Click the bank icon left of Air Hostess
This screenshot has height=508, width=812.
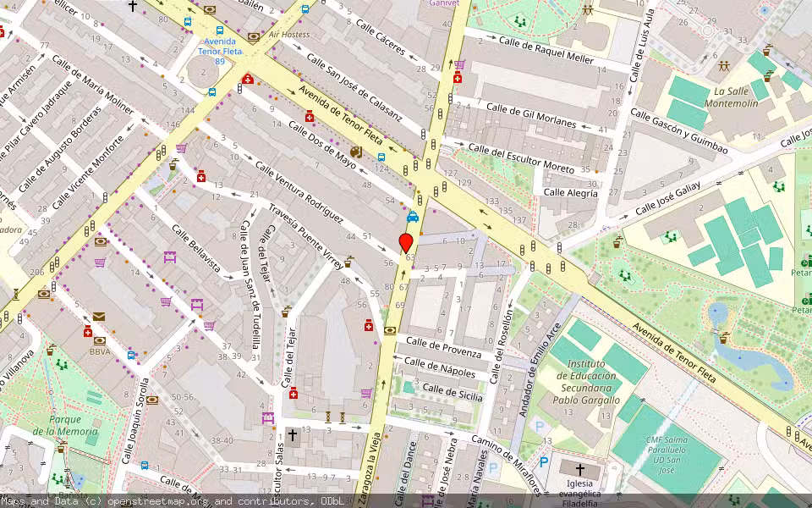pos(254,36)
